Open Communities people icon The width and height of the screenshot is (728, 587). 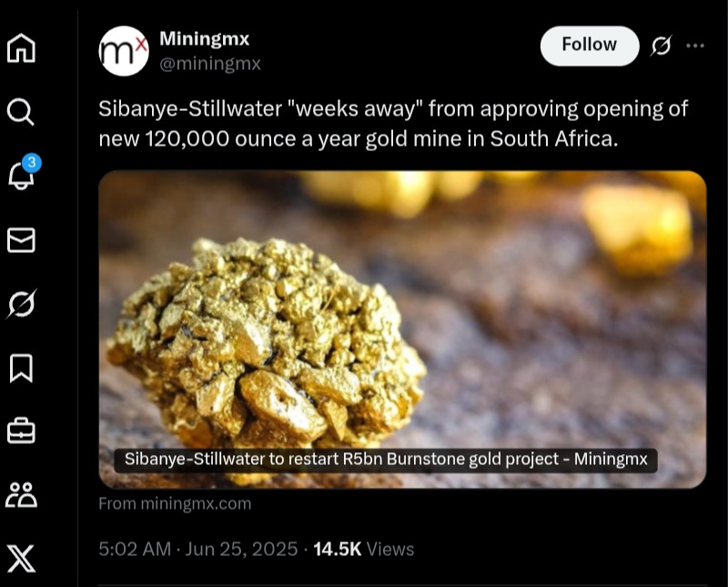pos(21,495)
